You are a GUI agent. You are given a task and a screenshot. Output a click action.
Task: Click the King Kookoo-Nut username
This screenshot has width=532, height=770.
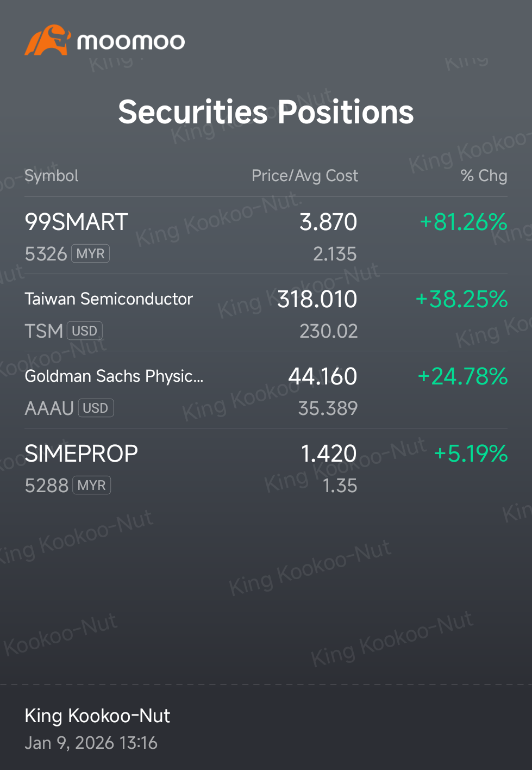pyautogui.click(x=97, y=716)
